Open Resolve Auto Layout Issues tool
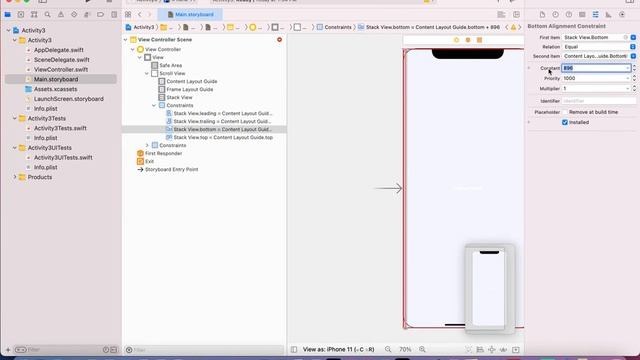 pyautogui.click(x=504, y=350)
